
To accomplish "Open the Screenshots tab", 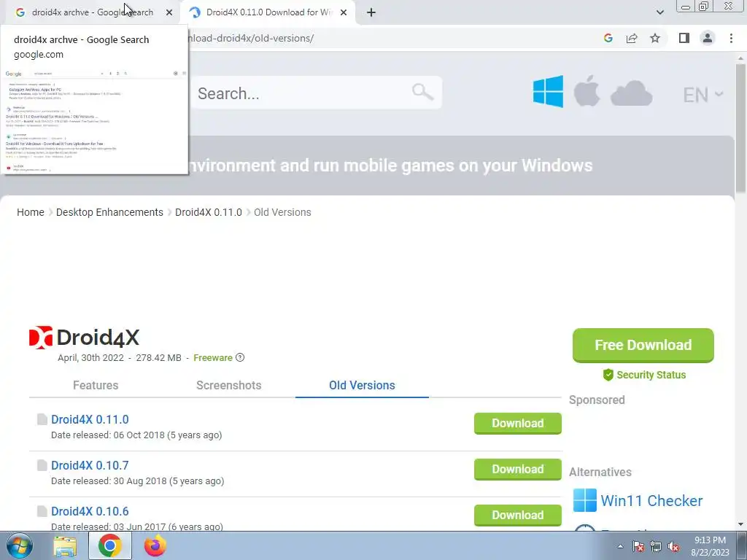I will pyautogui.click(x=228, y=385).
